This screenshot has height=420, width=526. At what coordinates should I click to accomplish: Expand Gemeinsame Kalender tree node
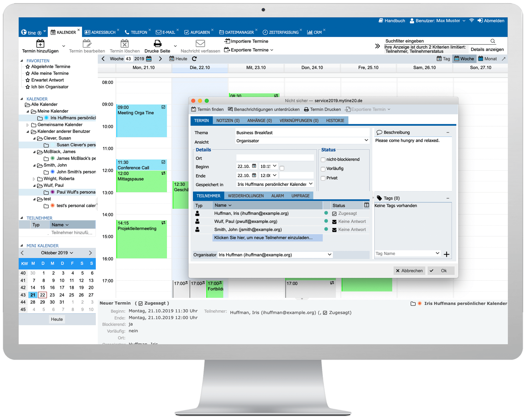tap(28, 125)
